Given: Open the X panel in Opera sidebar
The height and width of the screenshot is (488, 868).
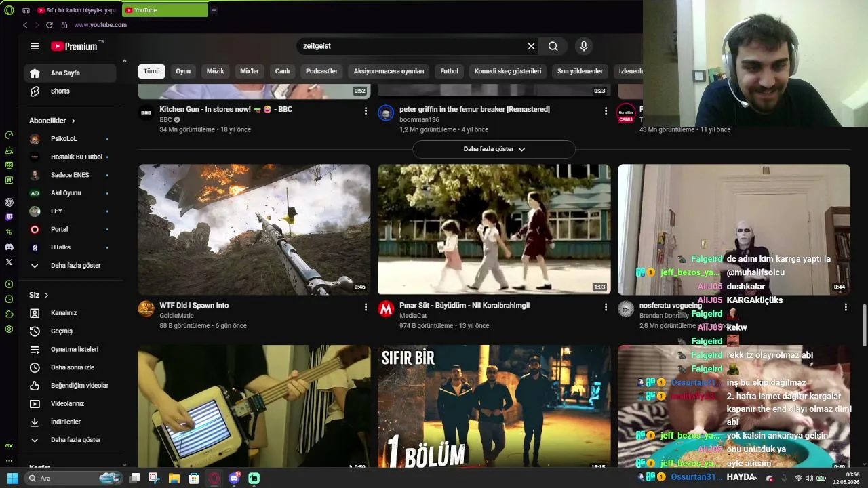Looking at the screenshot, I should point(9,262).
